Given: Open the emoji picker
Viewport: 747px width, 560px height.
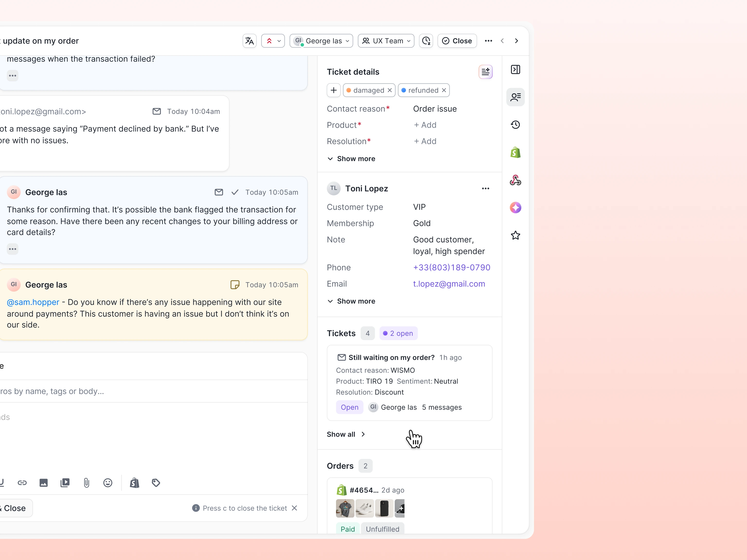Looking at the screenshot, I should [x=108, y=483].
